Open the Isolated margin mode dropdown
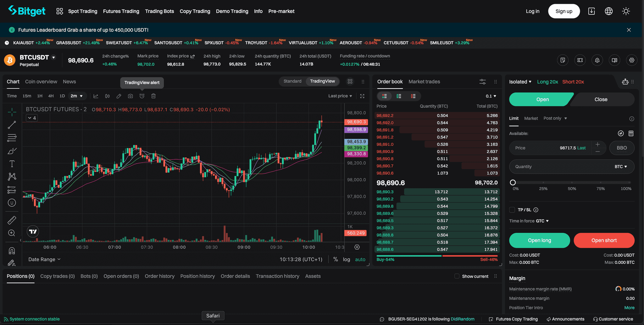 pyautogui.click(x=520, y=82)
